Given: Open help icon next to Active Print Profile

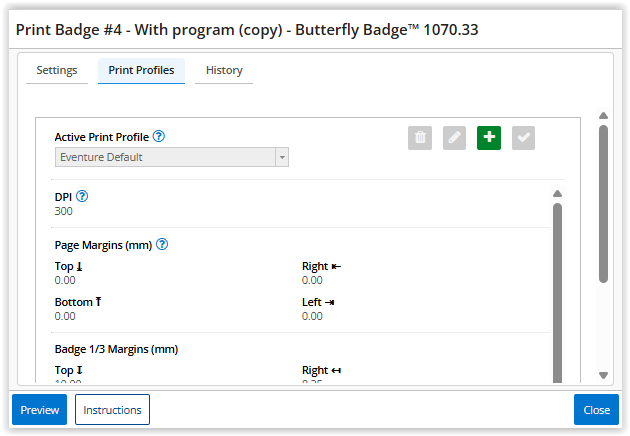Looking at the screenshot, I should [x=159, y=136].
